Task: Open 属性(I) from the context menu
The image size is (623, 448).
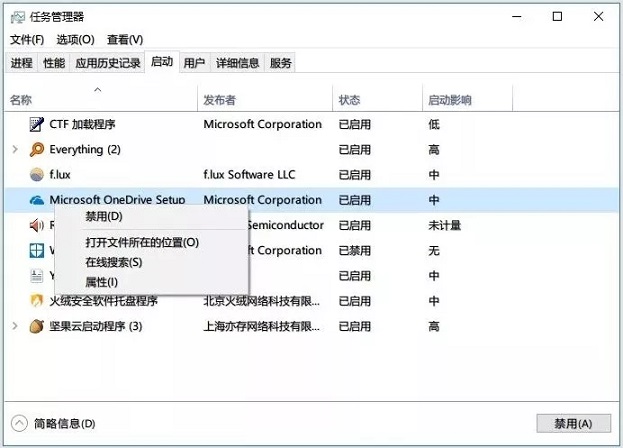Action: coord(101,282)
